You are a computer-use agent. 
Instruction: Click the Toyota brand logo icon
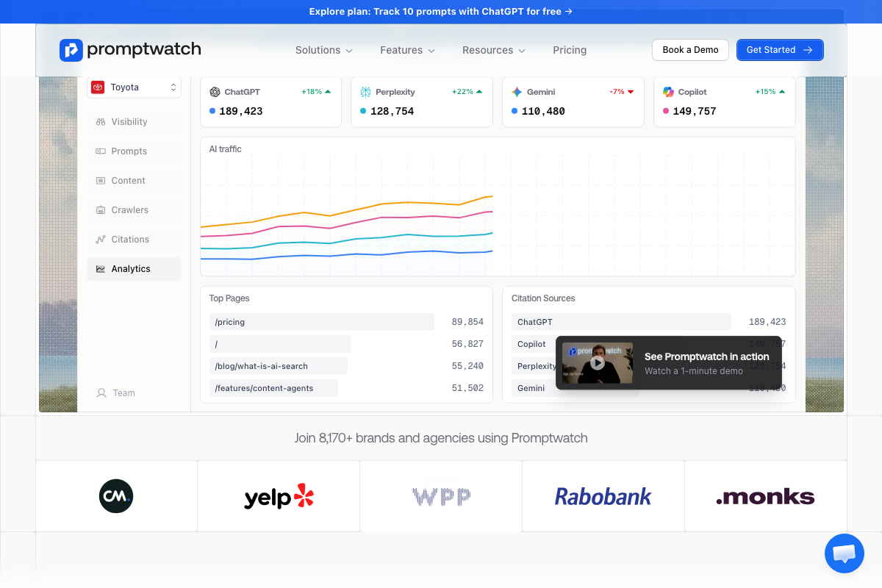[x=98, y=87]
